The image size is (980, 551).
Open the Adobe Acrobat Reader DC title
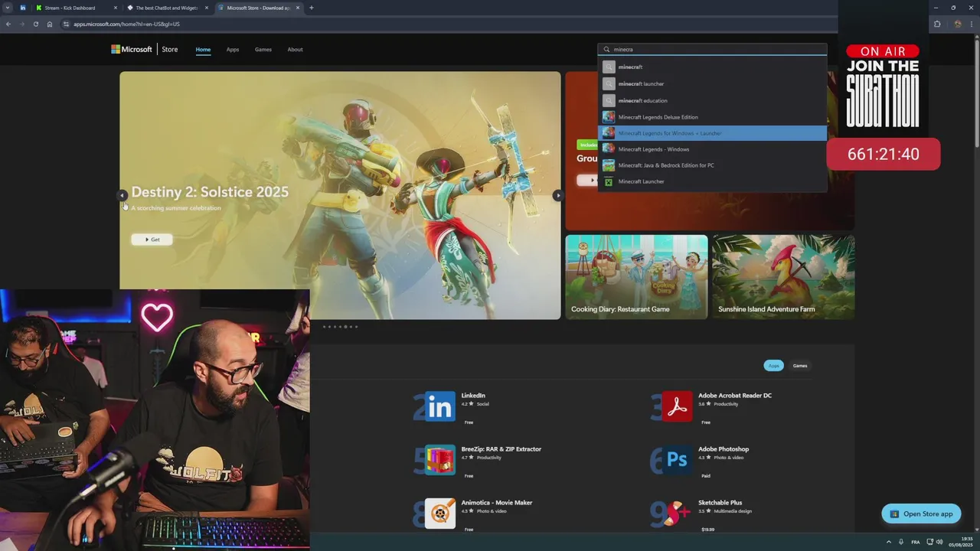tap(735, 396)
